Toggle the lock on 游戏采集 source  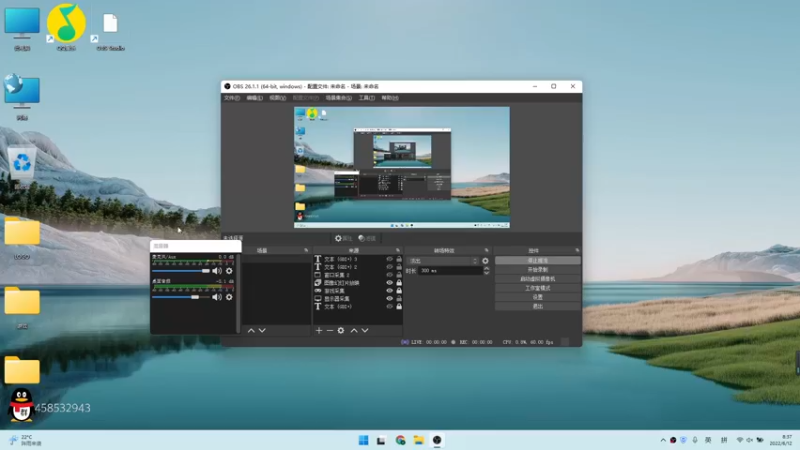pos(399,291)
